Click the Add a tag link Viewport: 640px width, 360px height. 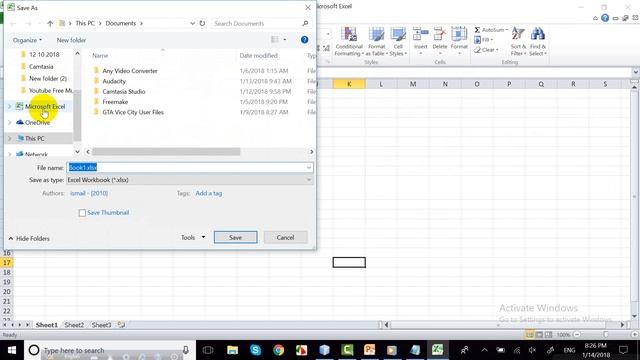click(209, 193)
